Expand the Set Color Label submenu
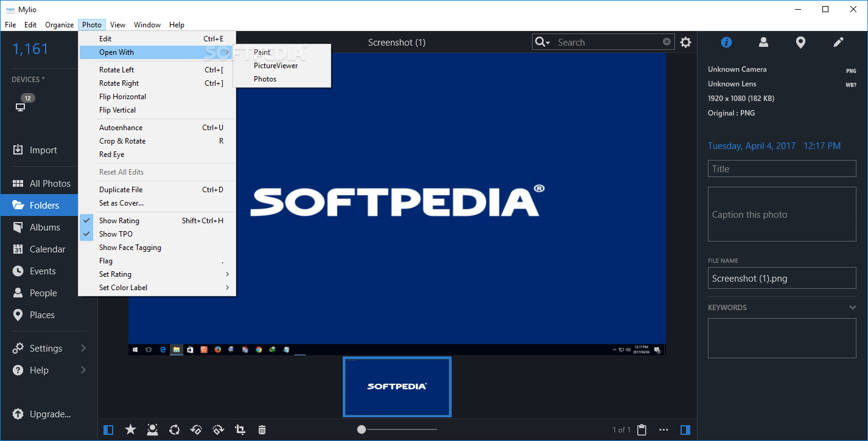Image resolution: width=868 pixels, height=441 pixels. (157, 288)
